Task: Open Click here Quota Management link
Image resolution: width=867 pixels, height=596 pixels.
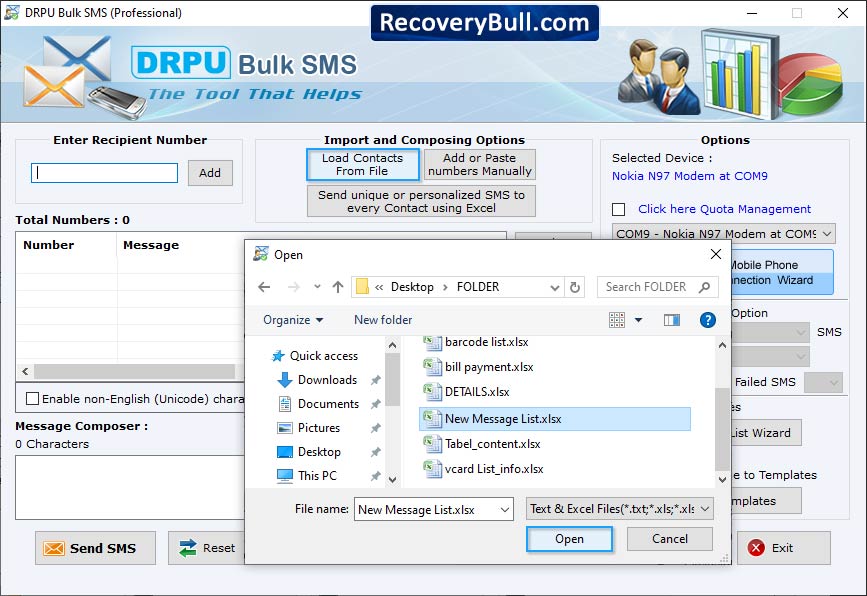Action: pos(724,209)
